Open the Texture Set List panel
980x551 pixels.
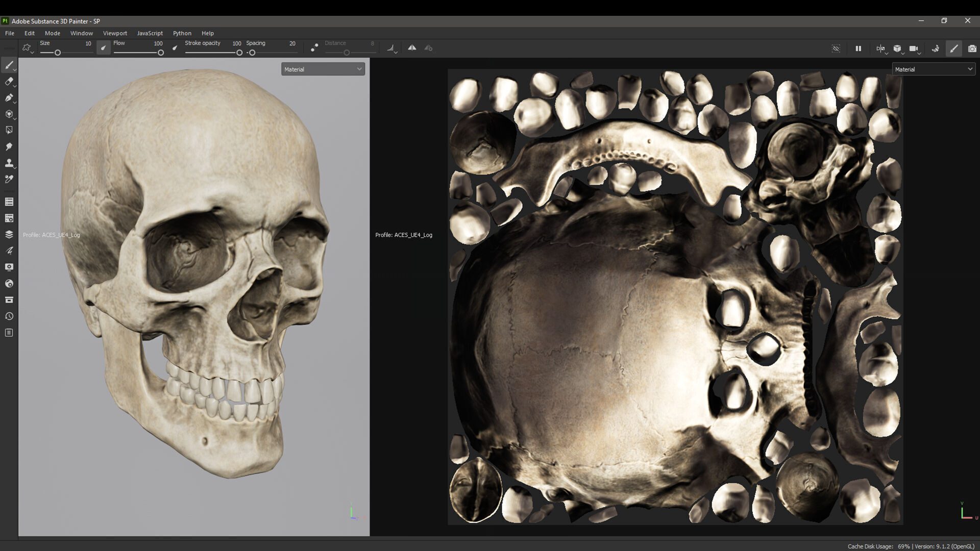[9, 202]
